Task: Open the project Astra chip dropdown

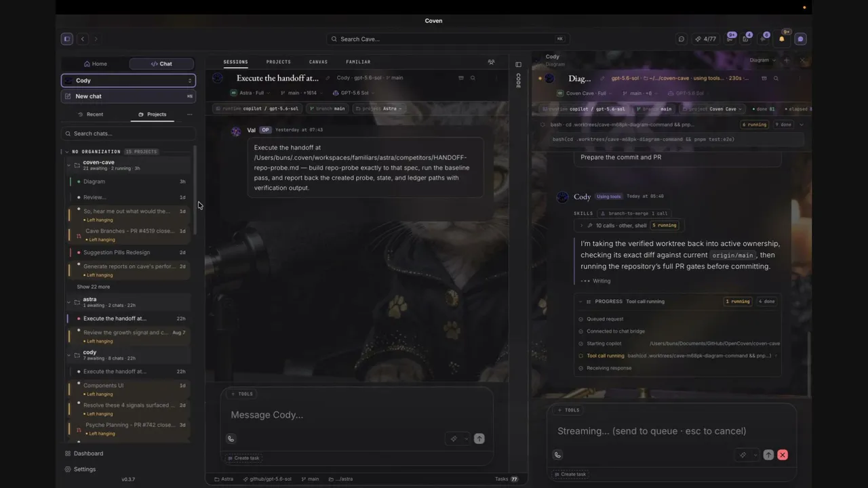Action: pyautogui.click(x=378, y=108)
